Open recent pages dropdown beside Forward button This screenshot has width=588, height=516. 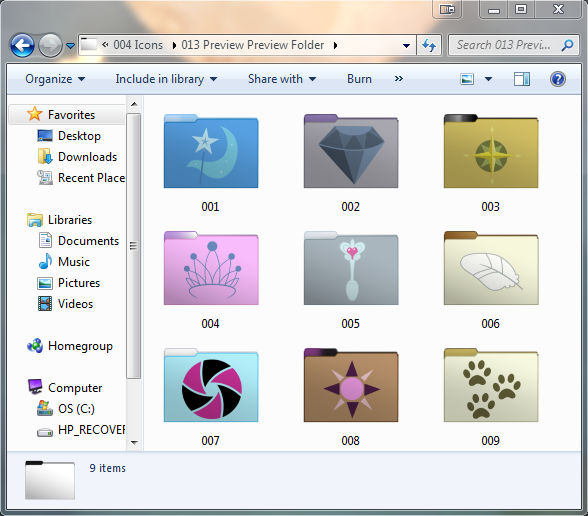(x=70, y=46)
